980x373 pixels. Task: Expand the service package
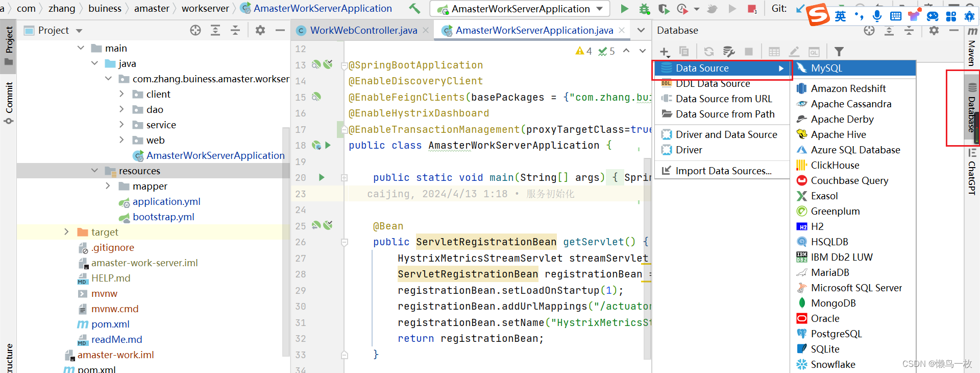click(x=121, y=125)
